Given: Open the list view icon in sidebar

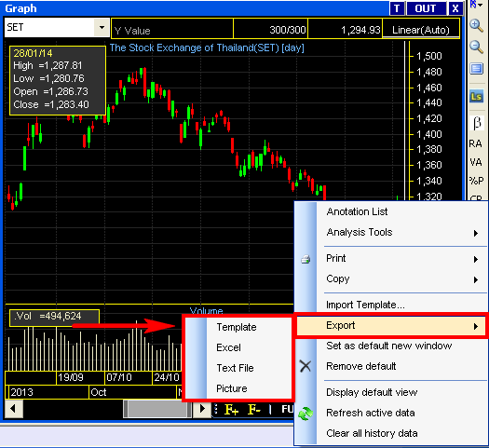Looking at the screenshot, I should pos(476,69).
